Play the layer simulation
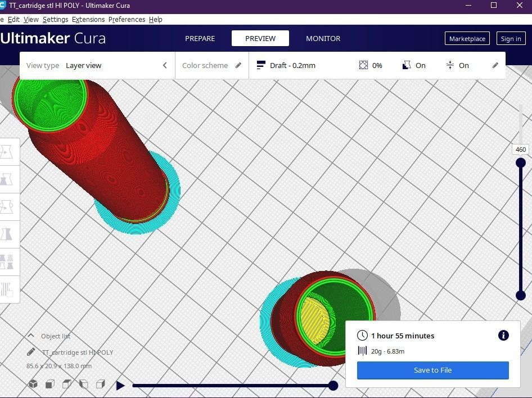This screenshot has height=398, width=532. click(x=120, y=386)
